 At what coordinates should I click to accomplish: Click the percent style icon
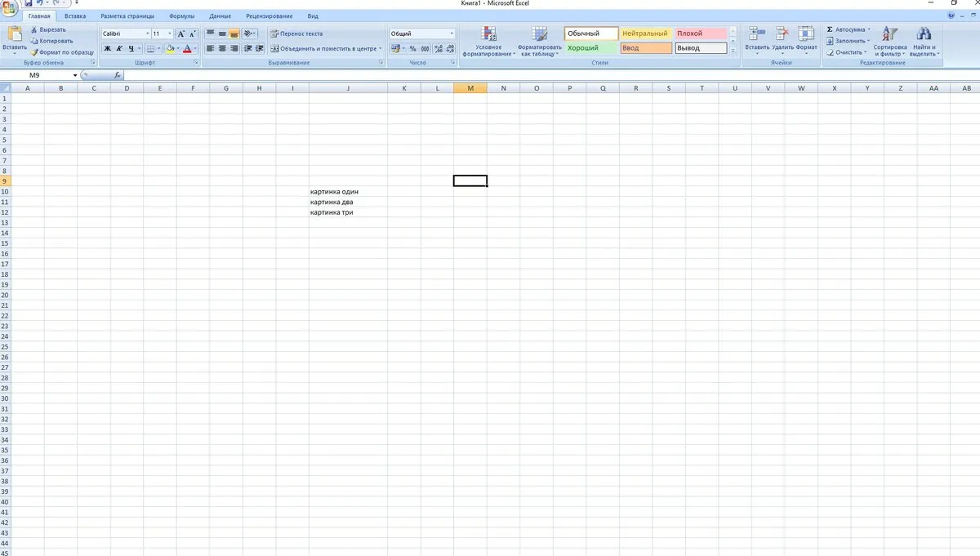[412, 49]
